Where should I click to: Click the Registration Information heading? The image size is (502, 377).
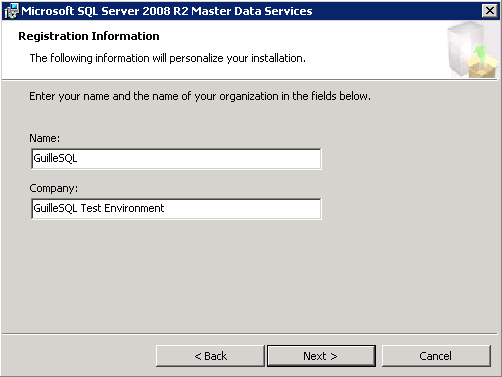click(89, 36)
